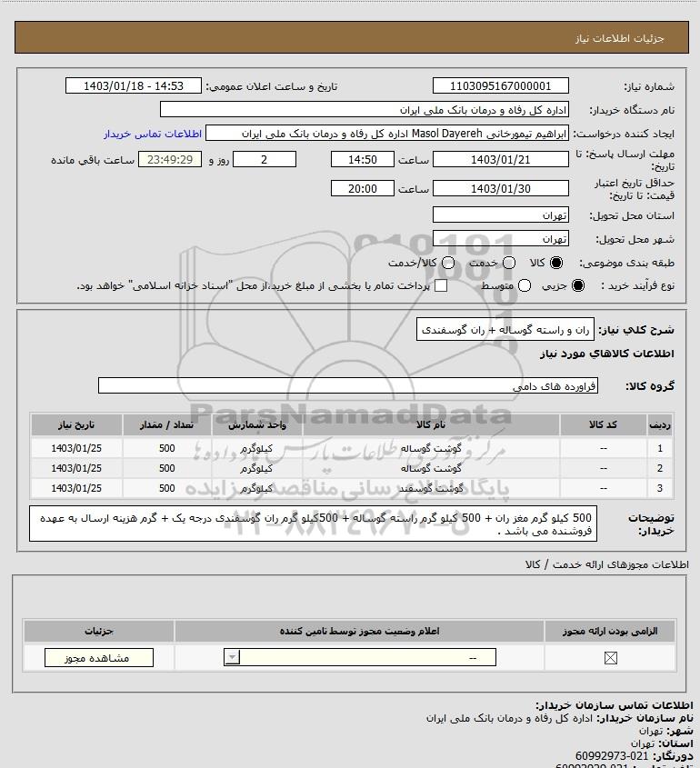This screenshot has width=700, height=768.
Task: Click the delivery province field تهران
Action: tap(501, 214)
